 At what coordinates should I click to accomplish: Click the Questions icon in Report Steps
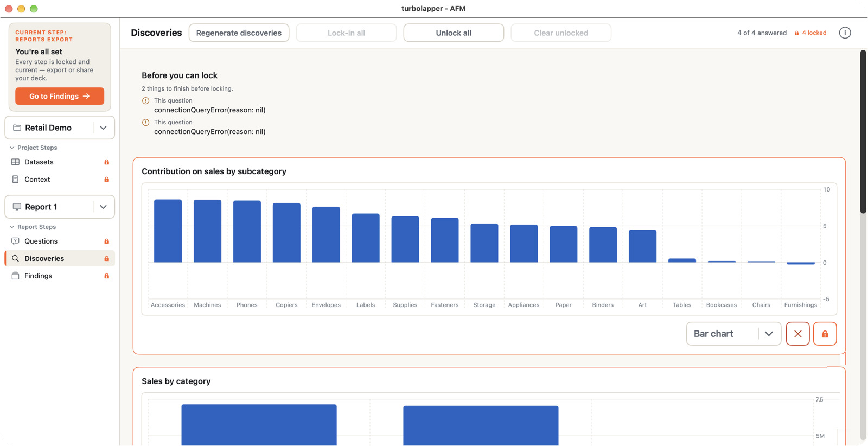(15, 241)
